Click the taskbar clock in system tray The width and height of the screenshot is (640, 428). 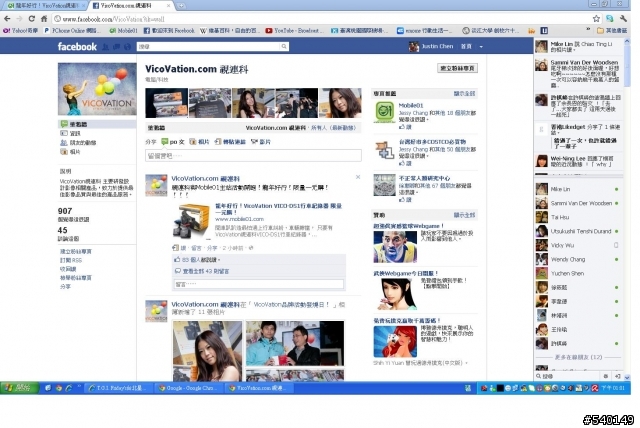click(614, 388)
